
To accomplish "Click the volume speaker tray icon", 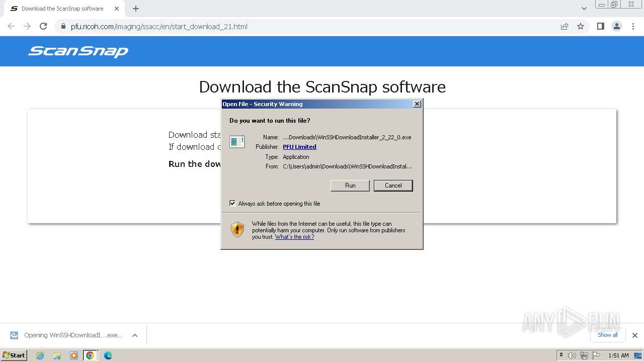I will point(572,355).
